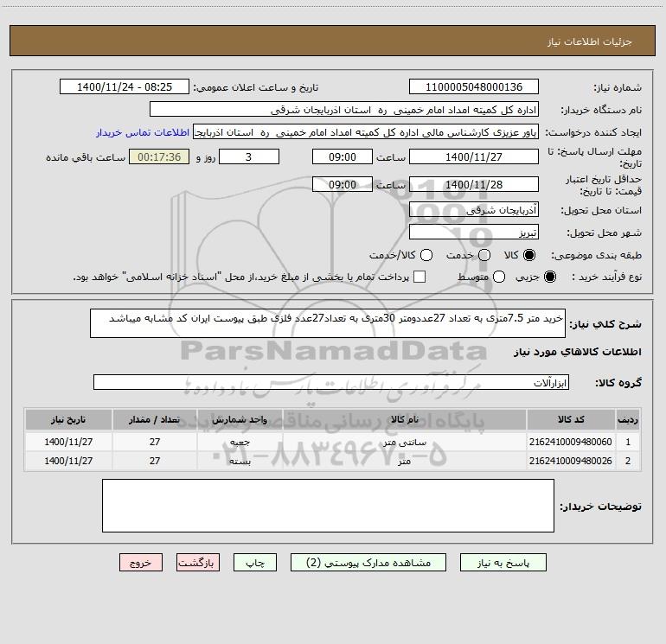Screen dimensions: 666x644
Task: Click the ابزارآلات goods group field
Action: point(331,382)
